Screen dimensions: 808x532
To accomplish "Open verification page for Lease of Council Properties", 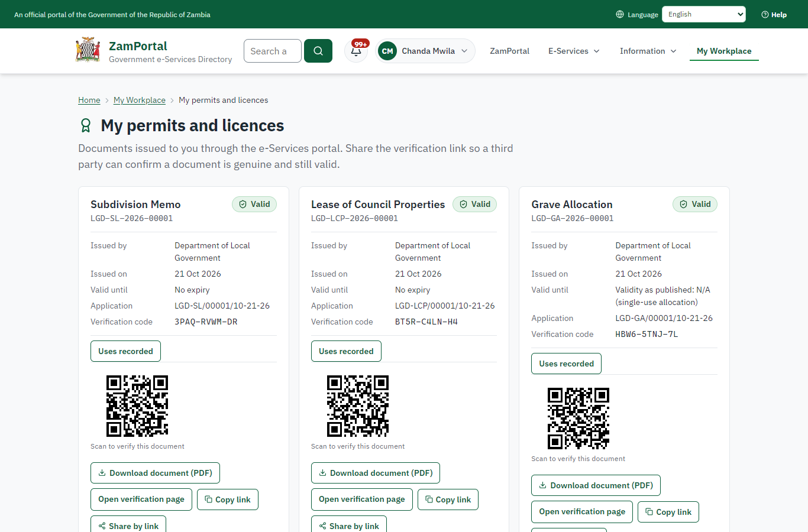I will [362, 499].
